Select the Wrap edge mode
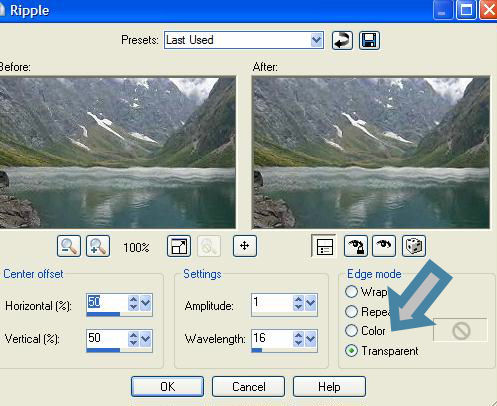The height and width of the screenshot is (406, 497). tap(351, 292)
